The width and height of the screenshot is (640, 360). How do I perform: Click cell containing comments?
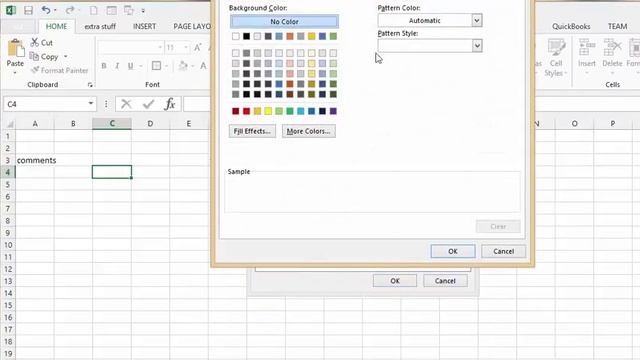35,160
